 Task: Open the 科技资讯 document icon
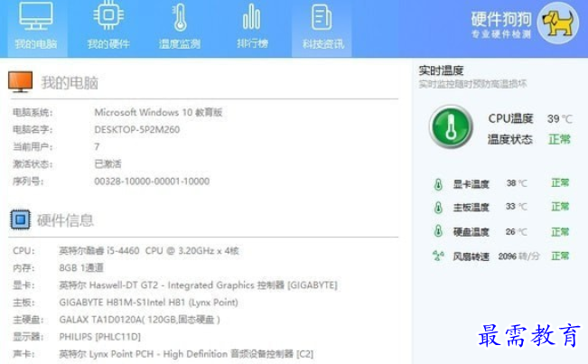point(322,17)
